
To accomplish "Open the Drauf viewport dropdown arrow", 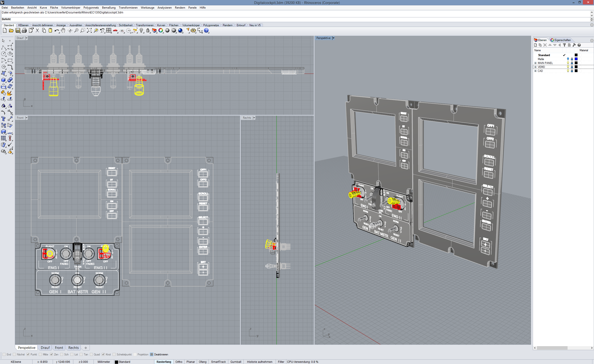I will 26,38.
